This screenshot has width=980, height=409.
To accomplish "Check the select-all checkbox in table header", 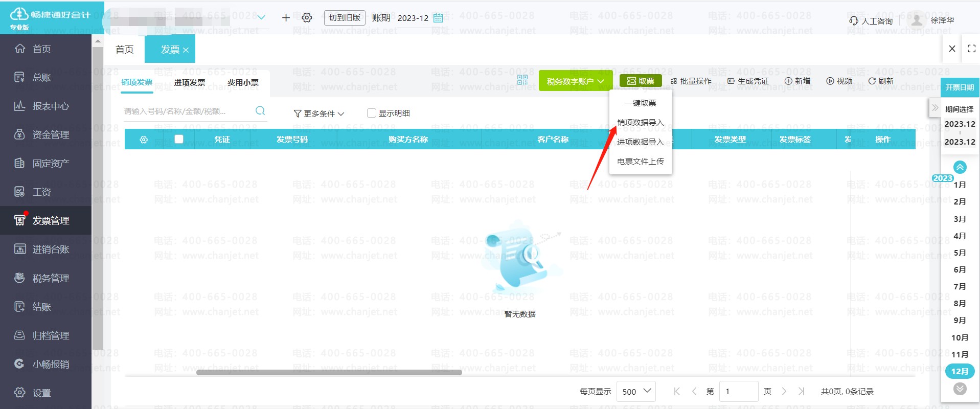I will pos(179,139).
